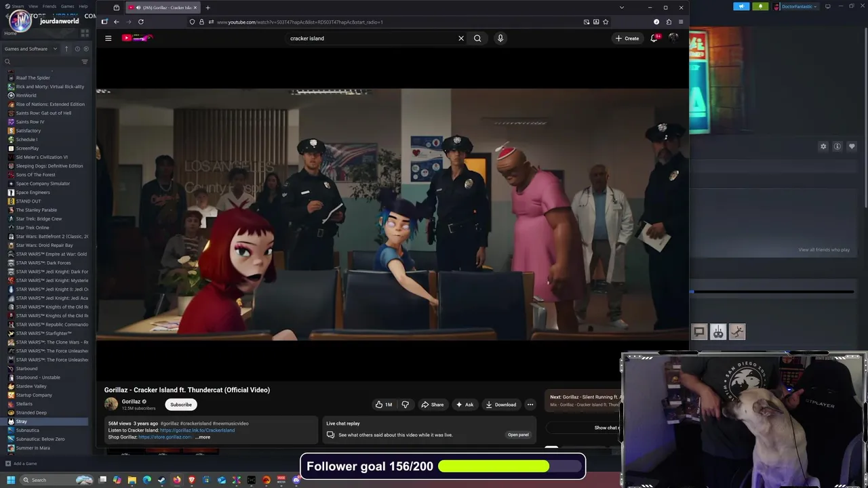This screenshot has height=488, width=868.
Task: Click the info icon in Steam game panel
Action: click(837, 146)
